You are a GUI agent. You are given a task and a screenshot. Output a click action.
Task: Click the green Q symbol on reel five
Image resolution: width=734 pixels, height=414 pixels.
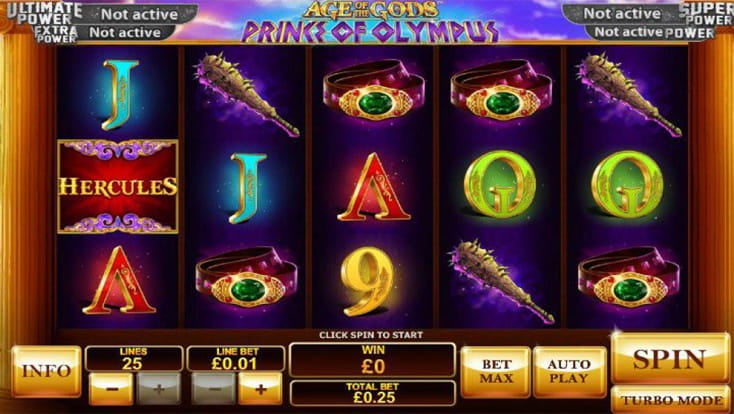pyautogui.click(x=627, y=185)
